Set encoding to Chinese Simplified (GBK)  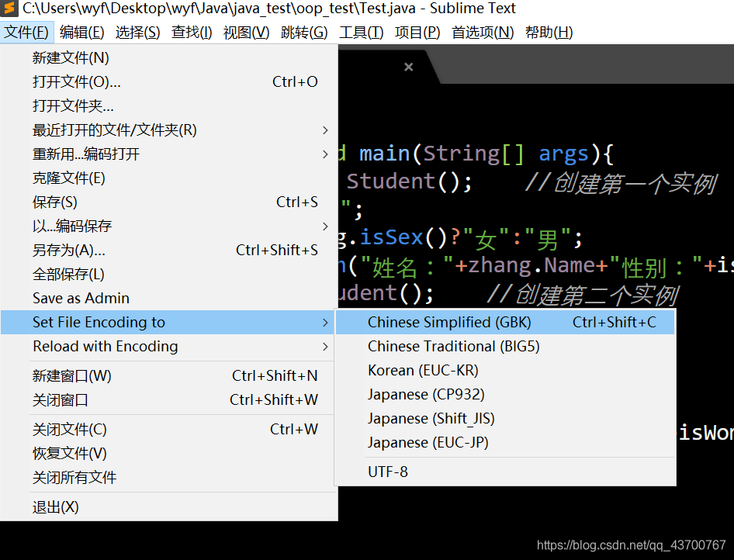point(505,323)
